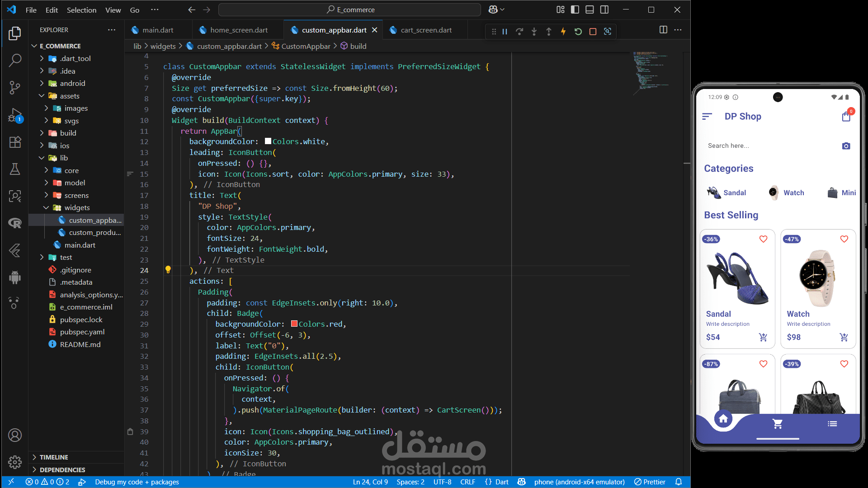Stop the debug session
868x488 pixels.
[x=593, y=32]
